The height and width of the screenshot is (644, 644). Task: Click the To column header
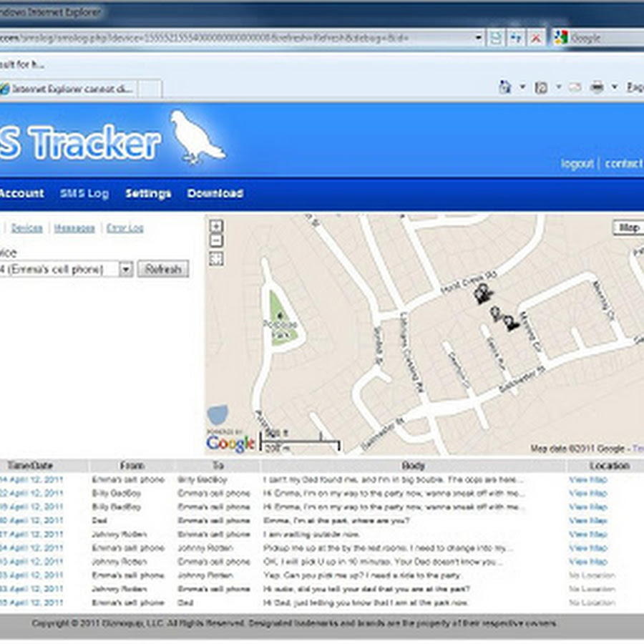click(218, 465)
